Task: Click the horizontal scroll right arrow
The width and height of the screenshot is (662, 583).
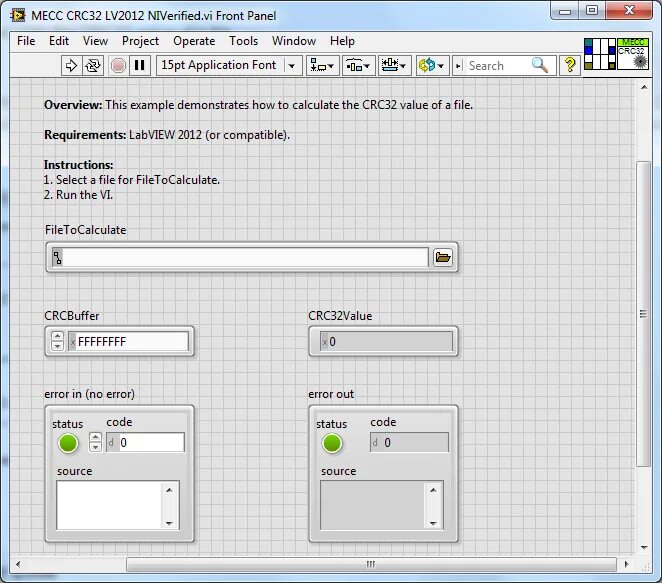Action: coord(627,564)
